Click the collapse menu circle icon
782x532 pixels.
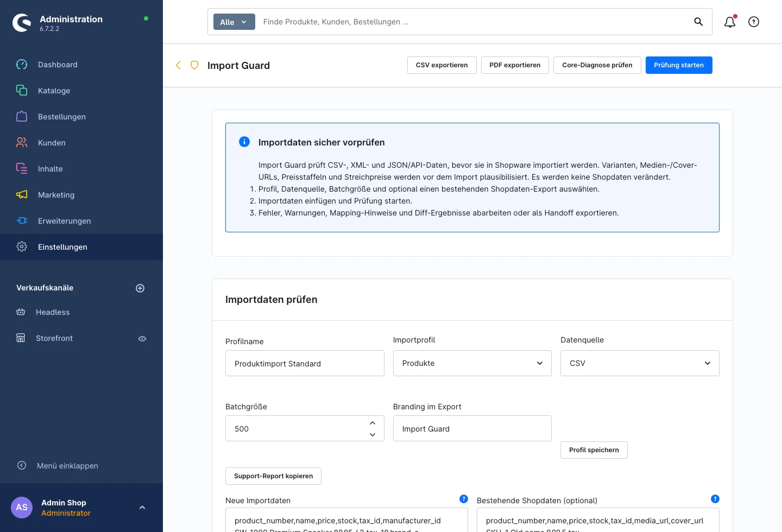22,465
